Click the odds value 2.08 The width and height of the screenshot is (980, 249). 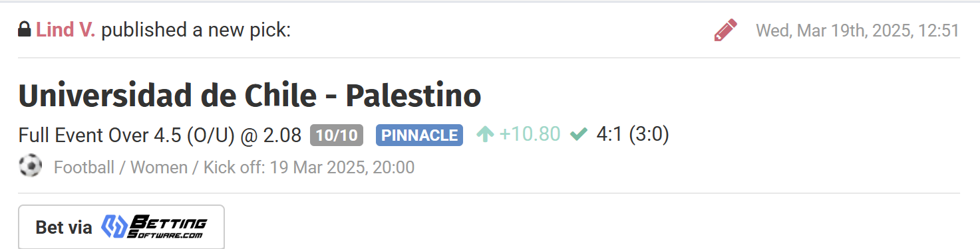pyautogui.click(x=282, y=135)
